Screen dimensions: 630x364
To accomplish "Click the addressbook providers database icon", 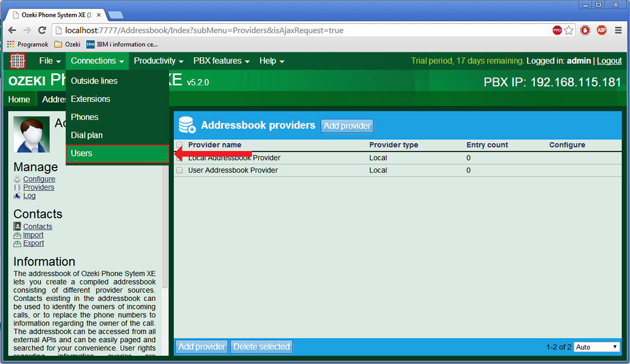I will [x=187, y=125].
